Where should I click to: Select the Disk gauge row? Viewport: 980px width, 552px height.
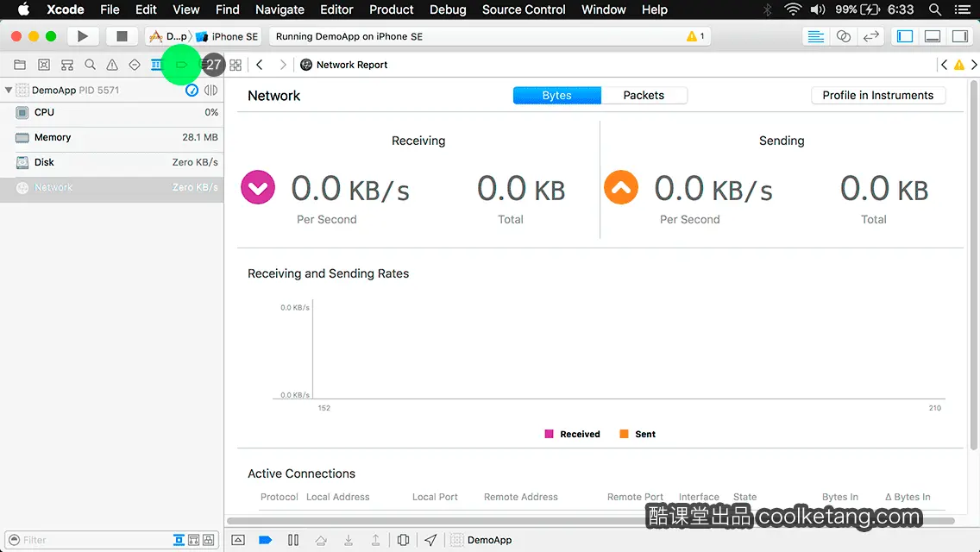tap(112, 162)
